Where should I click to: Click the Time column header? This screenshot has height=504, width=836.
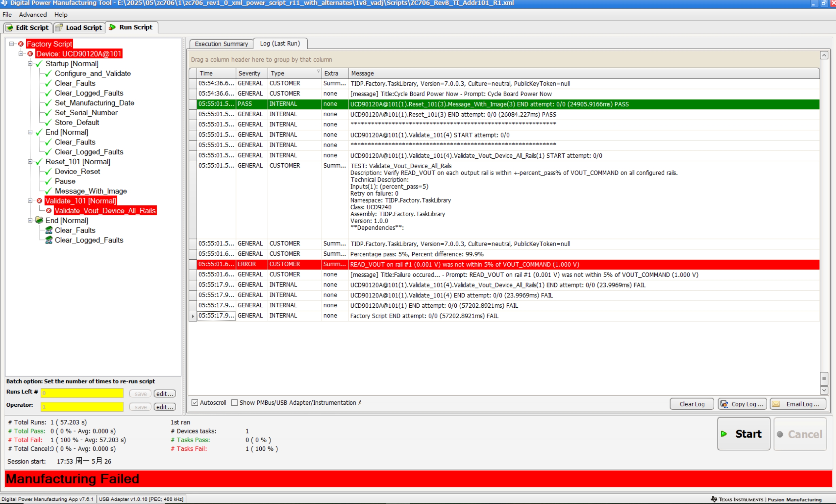[217, 73]
